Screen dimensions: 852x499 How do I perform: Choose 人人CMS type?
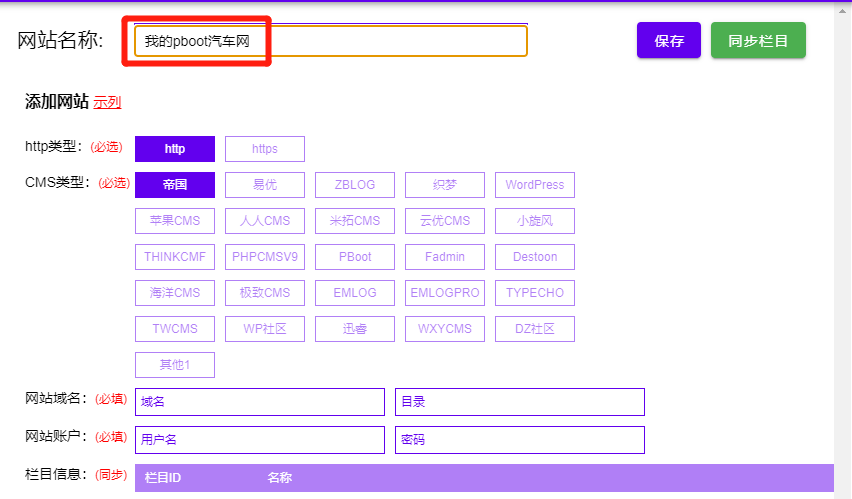click(265, 221)
